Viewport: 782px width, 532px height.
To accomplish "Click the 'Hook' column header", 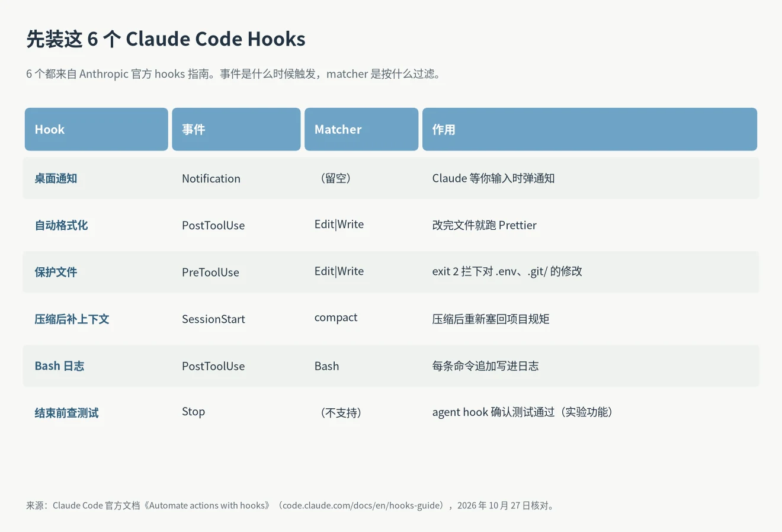I will (x=97, y=129).
